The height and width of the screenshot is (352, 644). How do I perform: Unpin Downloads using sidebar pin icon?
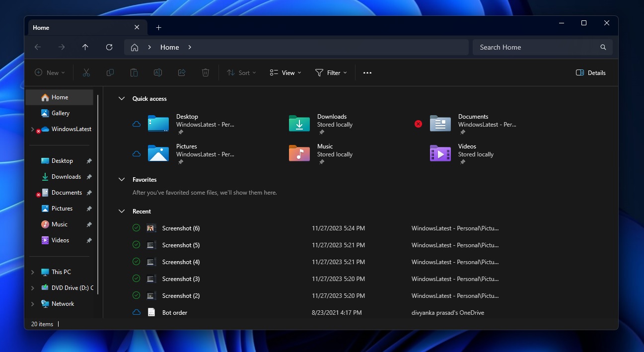pos(89,177)
